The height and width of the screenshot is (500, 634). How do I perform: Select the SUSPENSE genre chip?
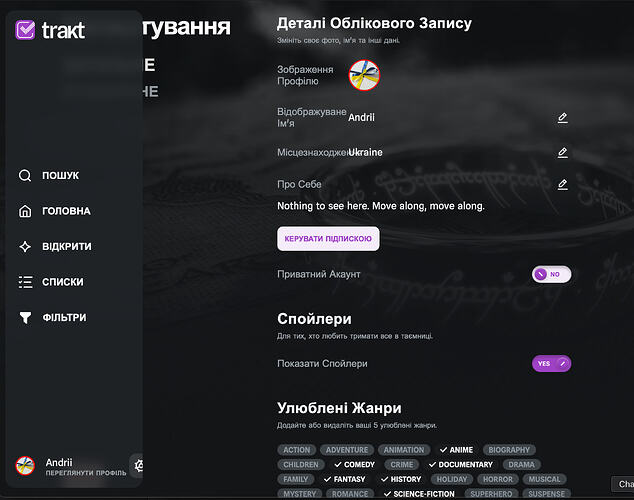546,494
